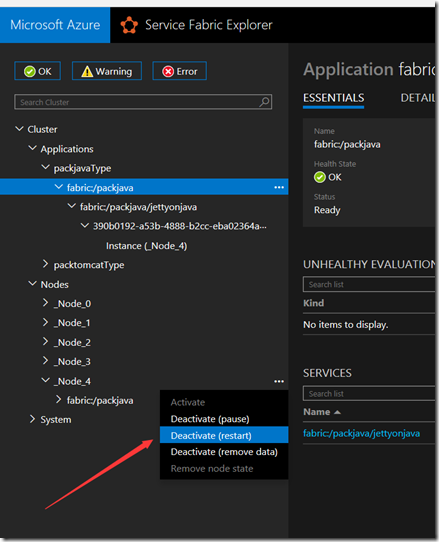Expand the System tree node
Viewport: 439px width, 542px height.
(32, 419)
